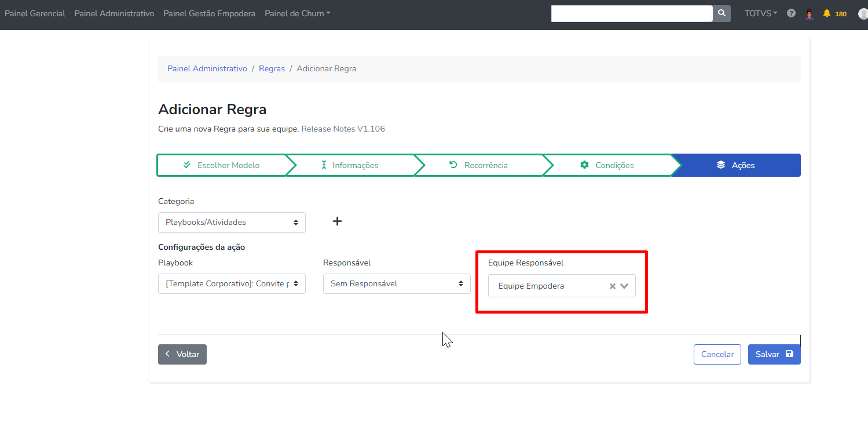Expand the Painel de Churn menu

pyautogui.click(x=298, y=13)
